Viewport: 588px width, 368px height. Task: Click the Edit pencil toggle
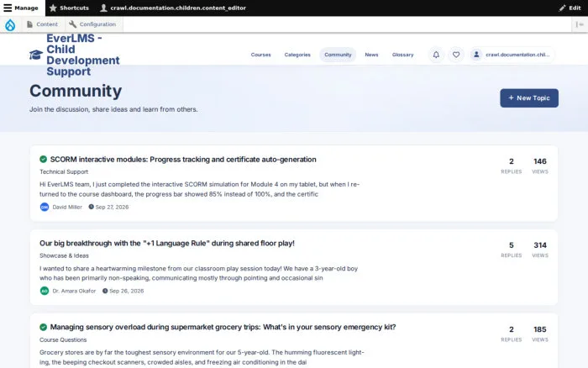570,8
